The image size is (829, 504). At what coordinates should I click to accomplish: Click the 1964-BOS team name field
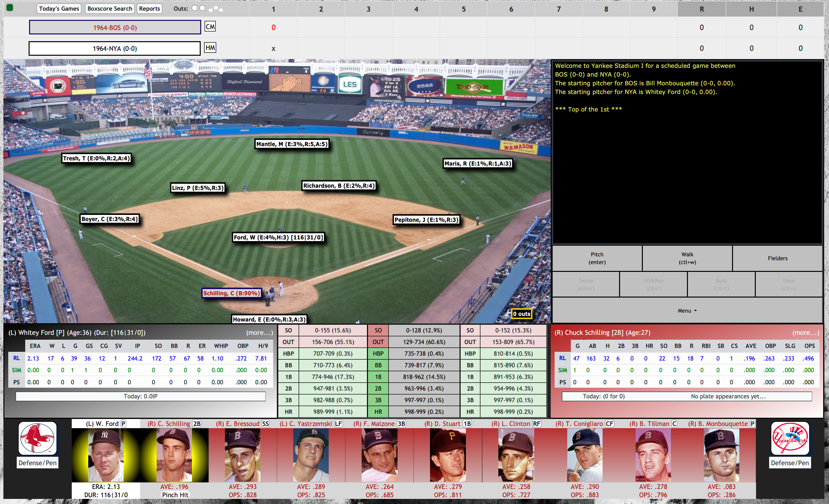pyautogui.click(x=115, y=28)
